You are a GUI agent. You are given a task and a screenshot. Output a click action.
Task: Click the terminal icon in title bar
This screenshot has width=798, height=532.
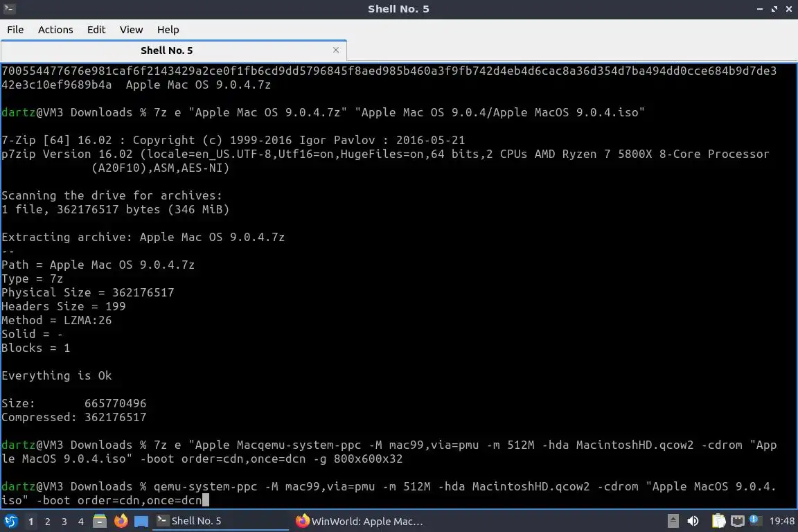click(9, 8)
